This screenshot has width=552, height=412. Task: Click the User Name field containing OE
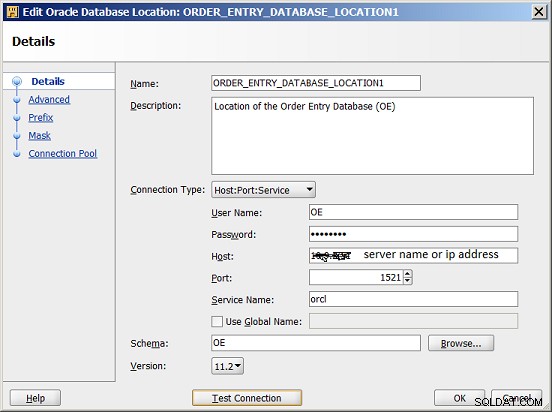413,212
